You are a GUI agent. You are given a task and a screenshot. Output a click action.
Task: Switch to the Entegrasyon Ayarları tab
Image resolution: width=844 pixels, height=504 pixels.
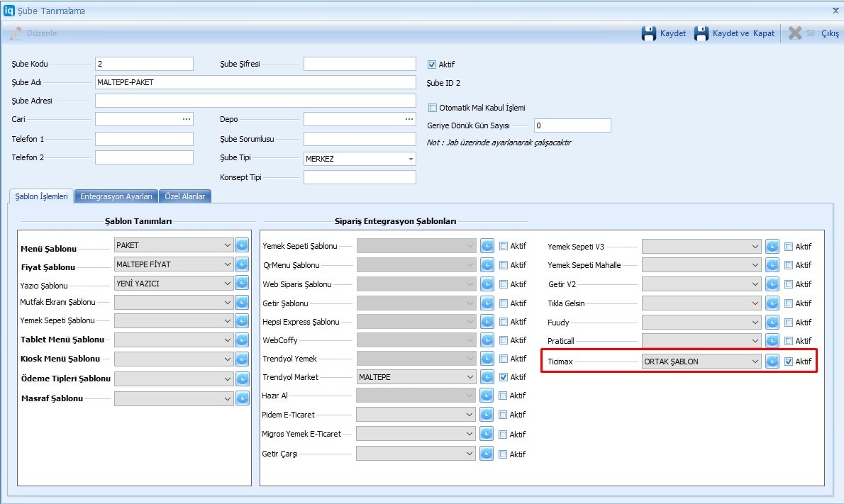pyautogui.click(x=116, y=196)
